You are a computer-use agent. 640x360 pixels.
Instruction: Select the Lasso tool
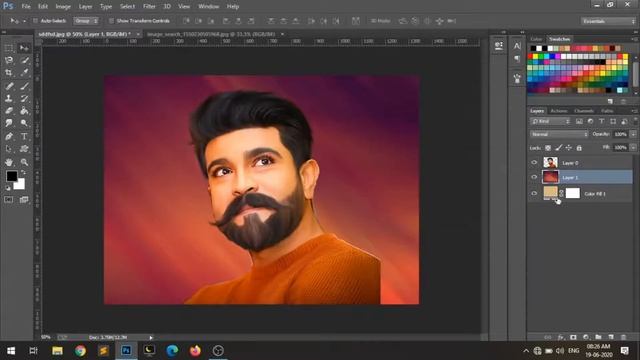(x=9, y=60)
